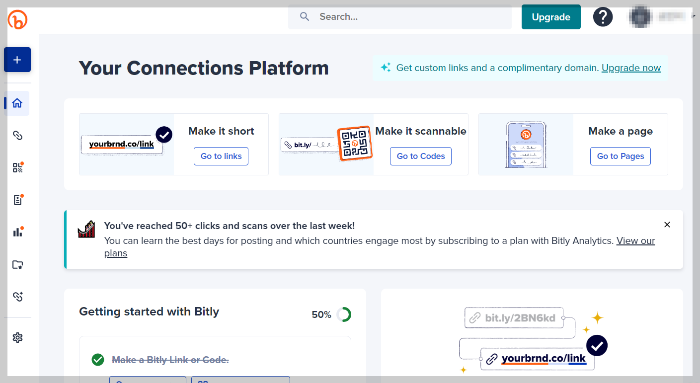This screenshot has width=700, height=383.
Task: Go to Pages button
Action: tap(621, 156)
